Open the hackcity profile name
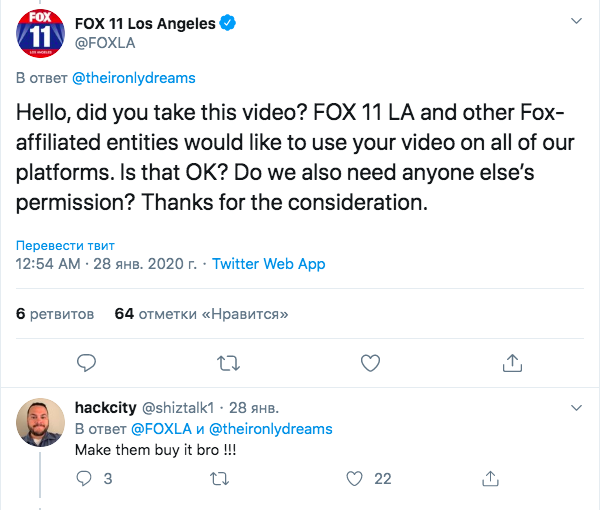The image size is (610, 510). click(104, 408)
